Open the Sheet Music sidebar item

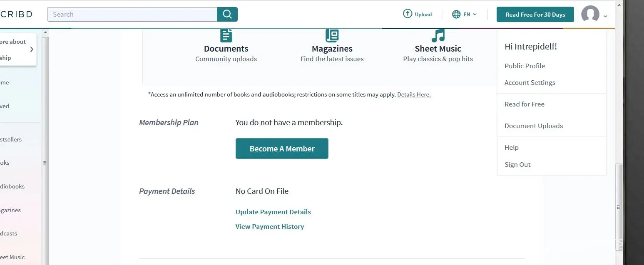coord(12,257)
